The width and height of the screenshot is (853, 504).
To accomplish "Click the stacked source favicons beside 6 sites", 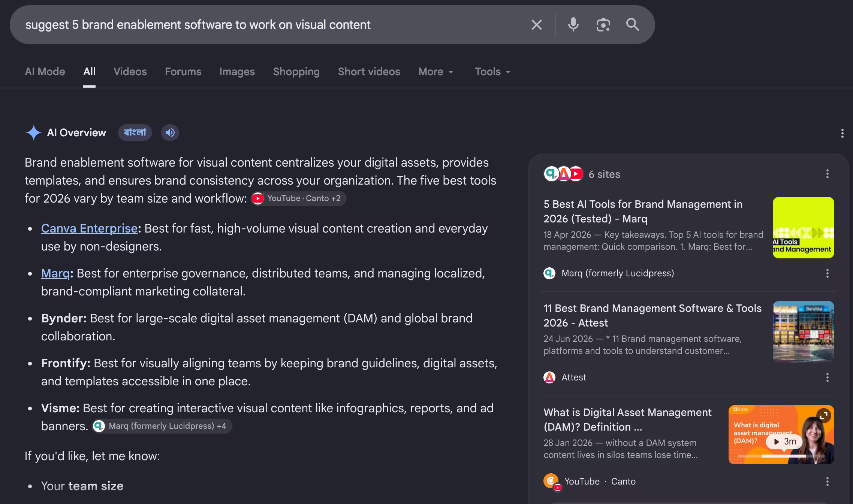I will 564,174.
